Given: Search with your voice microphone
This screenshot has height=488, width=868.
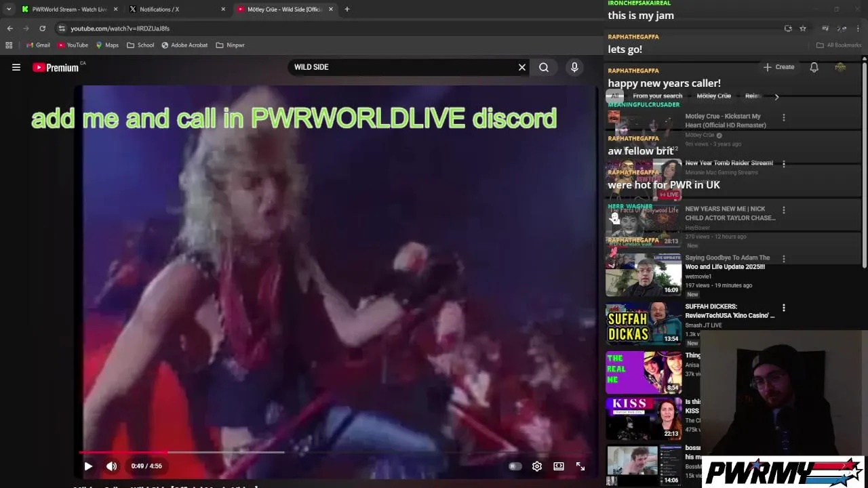Looking at the screenshot, I should [x=574, y=67].
